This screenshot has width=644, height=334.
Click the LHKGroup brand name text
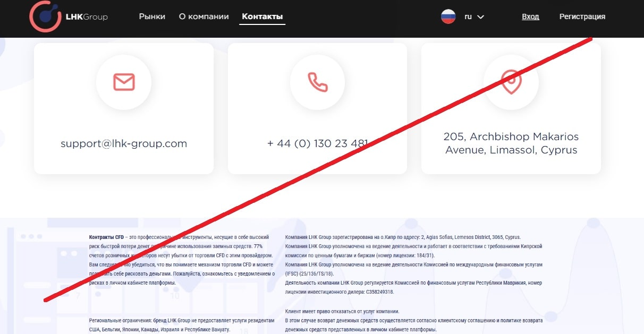[x=86, y=17]
